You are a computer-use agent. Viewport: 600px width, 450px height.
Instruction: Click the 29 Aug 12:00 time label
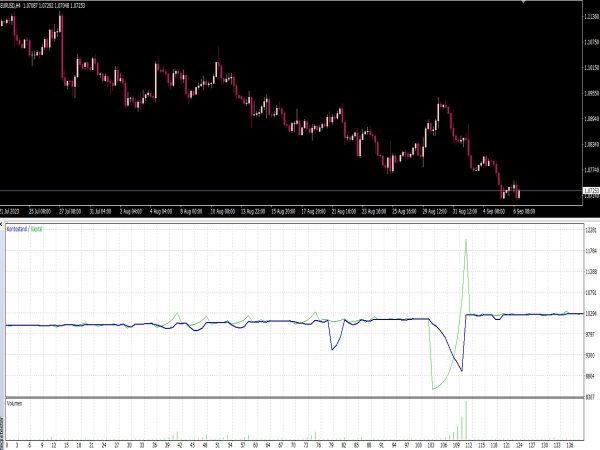click(x=435, y=211)
